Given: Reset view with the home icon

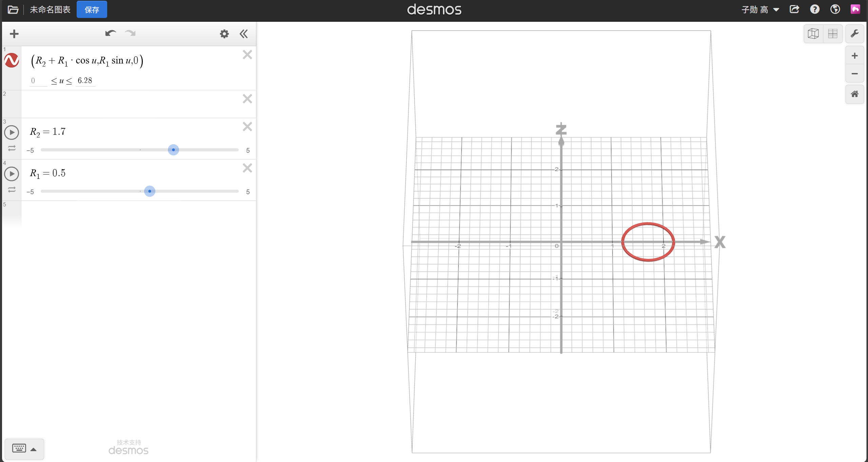Looking at the screenshot, I should point(854,94).
